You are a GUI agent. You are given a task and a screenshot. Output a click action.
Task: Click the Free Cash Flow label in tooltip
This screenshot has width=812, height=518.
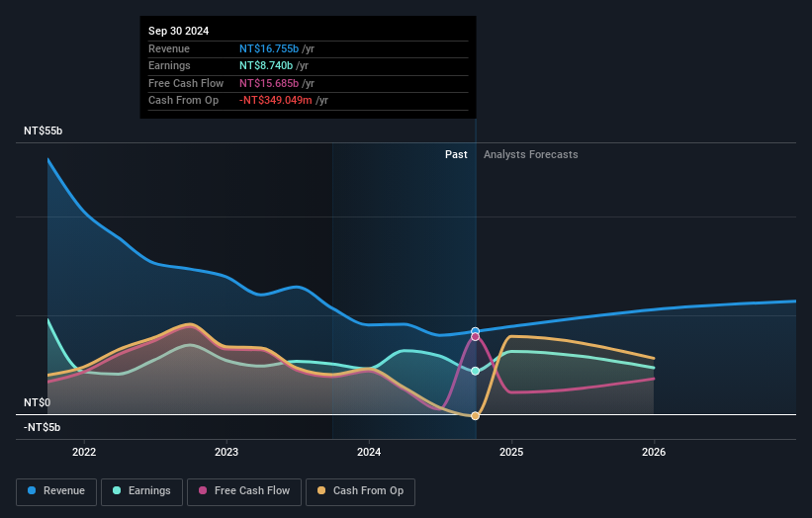186,83
